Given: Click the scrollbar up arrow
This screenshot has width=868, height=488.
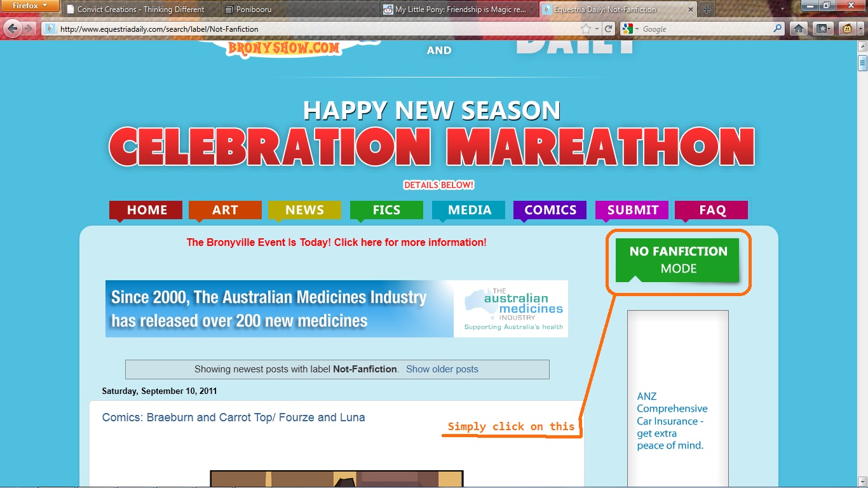Looking at the screenshot, I should [x=862, y=46].
